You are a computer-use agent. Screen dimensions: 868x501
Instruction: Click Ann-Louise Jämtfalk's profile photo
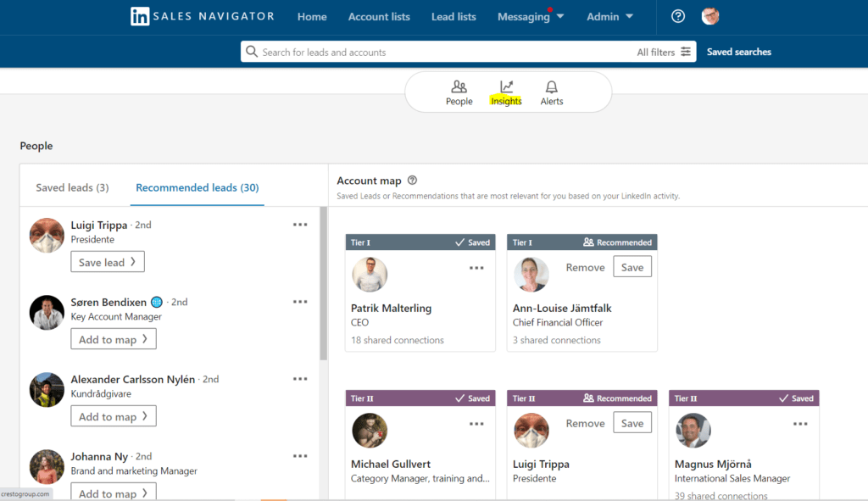pos(531,275)
